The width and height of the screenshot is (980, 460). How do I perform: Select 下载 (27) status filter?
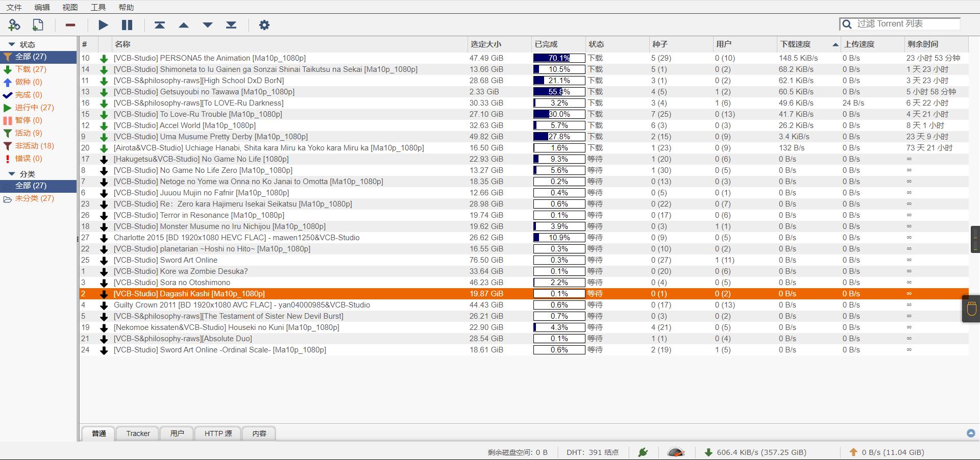click(x=38, y=69)
